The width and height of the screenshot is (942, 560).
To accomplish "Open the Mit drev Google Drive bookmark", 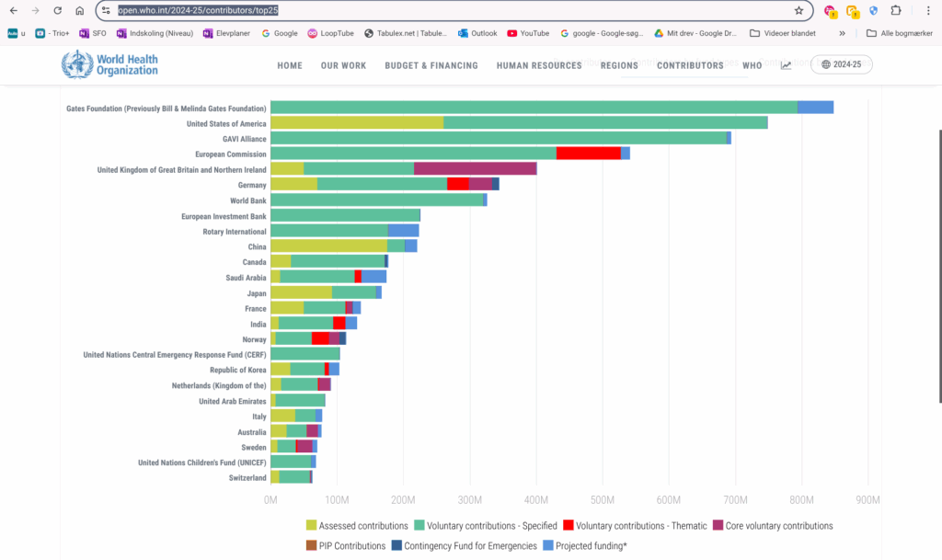I will point(695,33).
